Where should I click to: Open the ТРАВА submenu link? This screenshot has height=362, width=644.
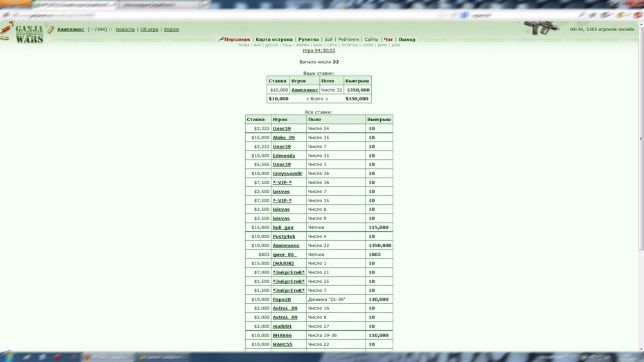tap(244, 45)
